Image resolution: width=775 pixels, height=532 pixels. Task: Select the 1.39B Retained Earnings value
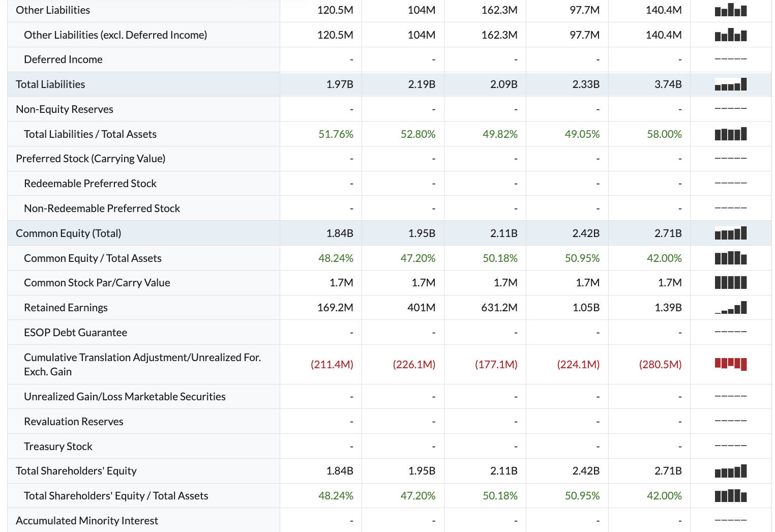[x=668, y=308]
